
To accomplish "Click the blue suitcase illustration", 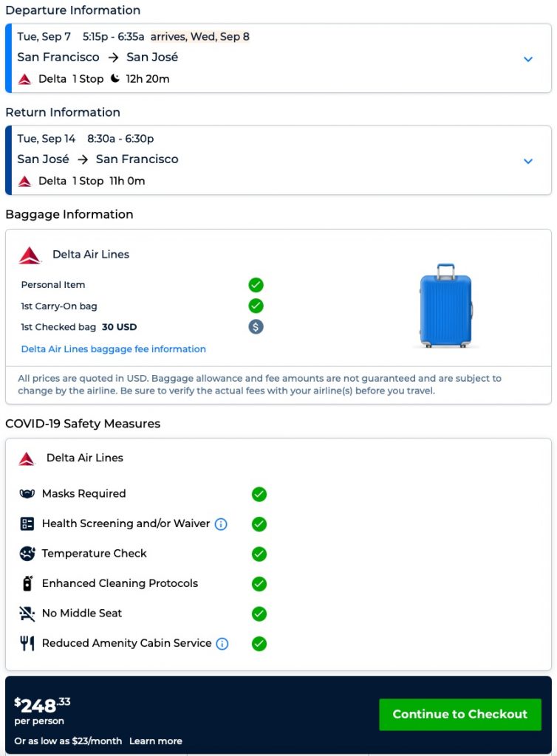I will click(445, 306).
